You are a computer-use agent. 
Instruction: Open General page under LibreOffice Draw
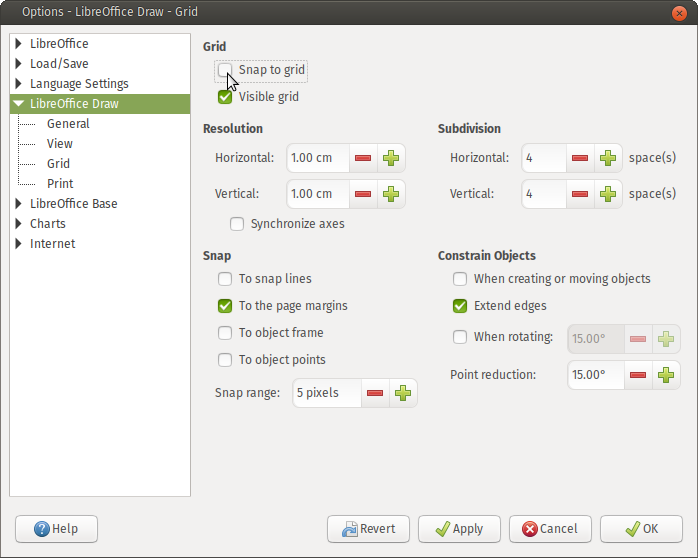click(68, 124)
